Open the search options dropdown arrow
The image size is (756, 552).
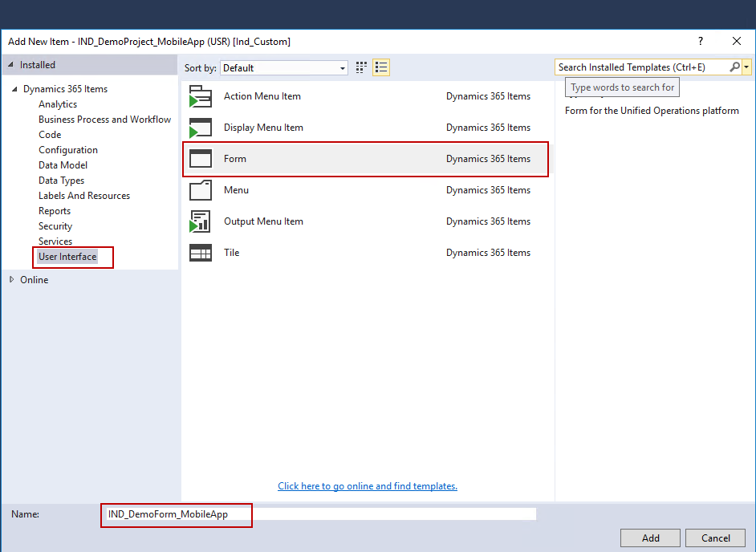[747, 67]
